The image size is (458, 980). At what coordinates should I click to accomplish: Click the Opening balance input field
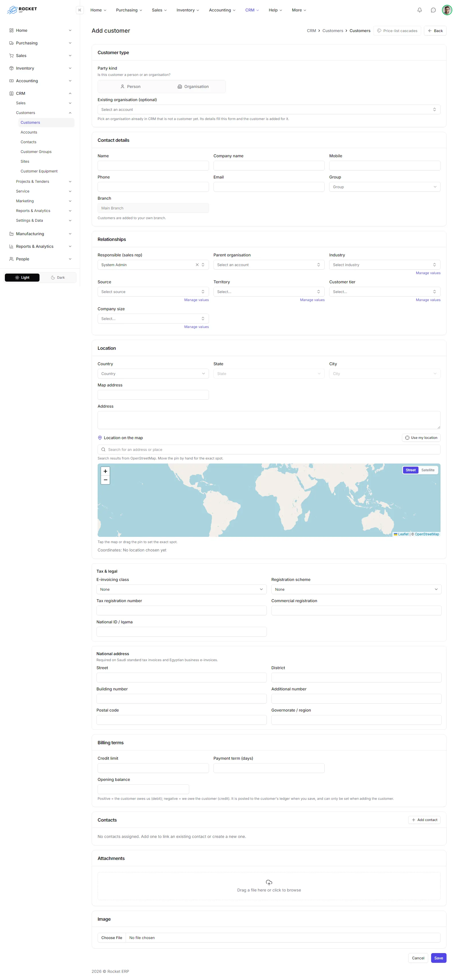143,789
